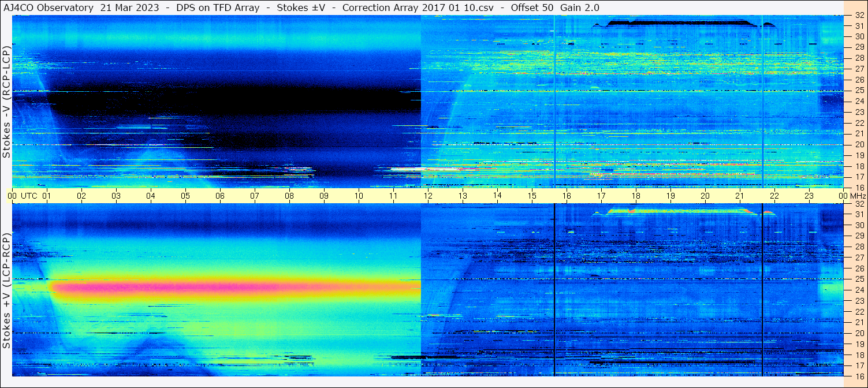This screenshot has width=868, height=388.
Task: Select the 05 hour tick on the time axis
Action: tap(185, 196)
